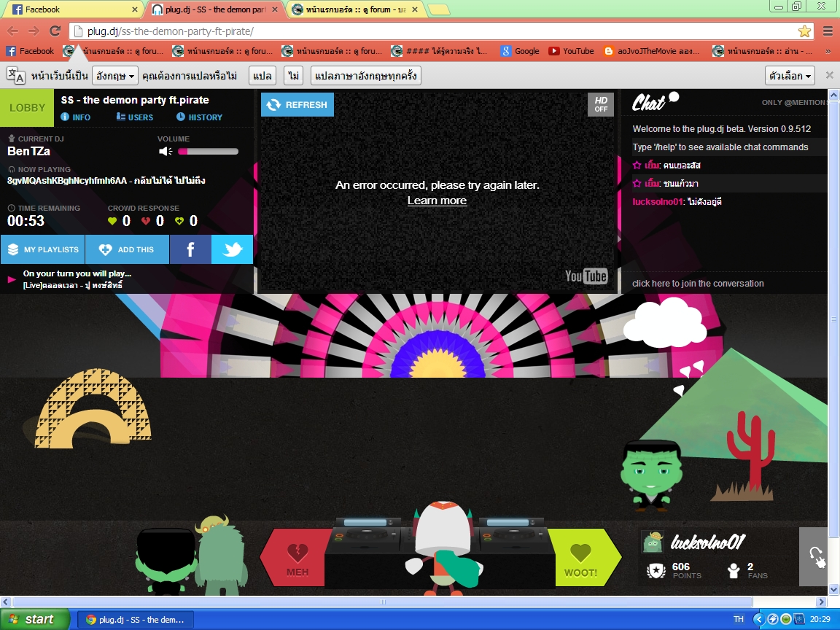View the HISTORY tab
Image resolution: width=840 pixels, height=630 pixels.
pos(199,117)
